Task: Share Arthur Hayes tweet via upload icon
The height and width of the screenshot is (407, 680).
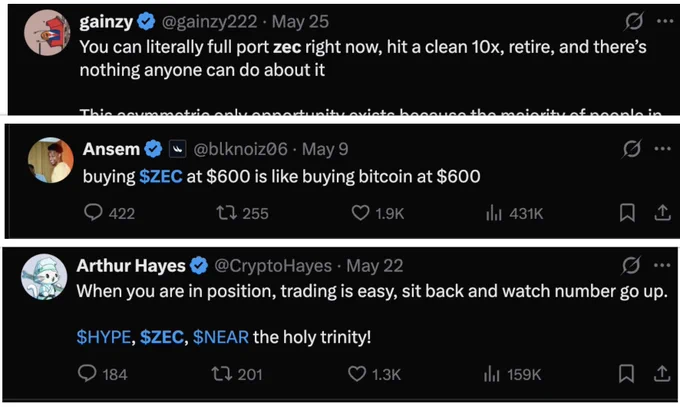Action: point(662,374)
